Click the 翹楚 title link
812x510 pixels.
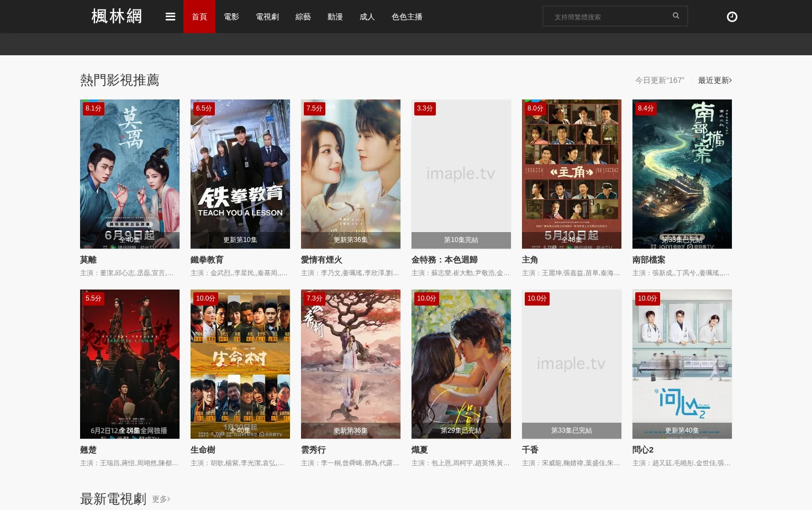(x=88, y=450)
